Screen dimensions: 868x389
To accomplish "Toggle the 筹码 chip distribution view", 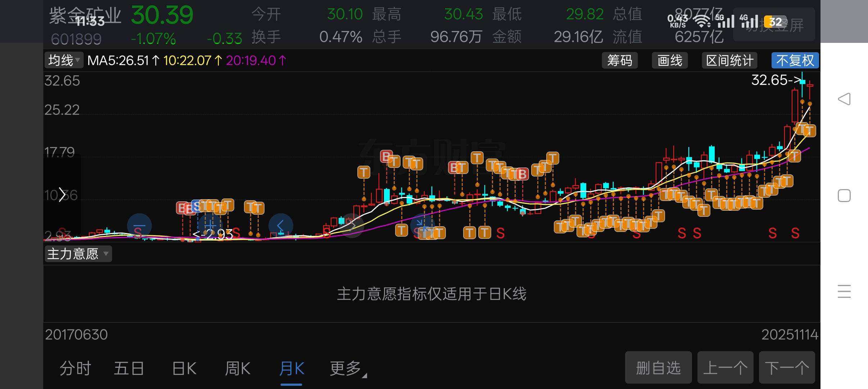I will tap(620, 61).
